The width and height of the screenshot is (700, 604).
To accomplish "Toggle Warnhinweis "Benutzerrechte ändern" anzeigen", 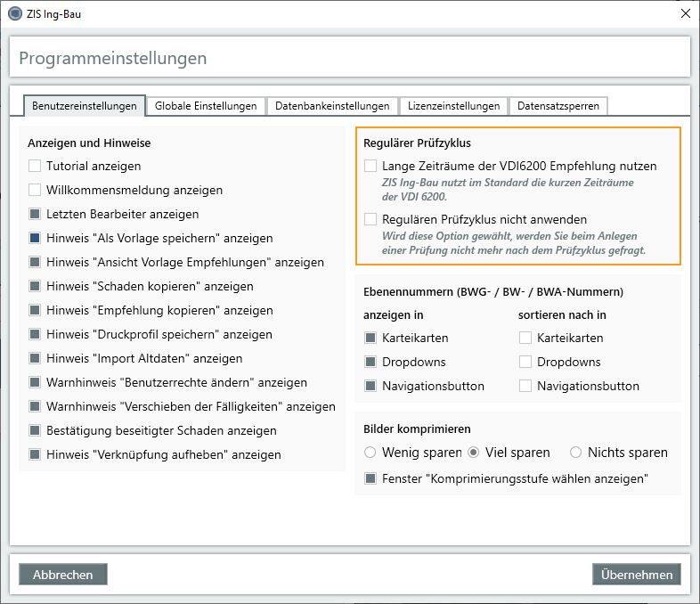I will 35,382.
